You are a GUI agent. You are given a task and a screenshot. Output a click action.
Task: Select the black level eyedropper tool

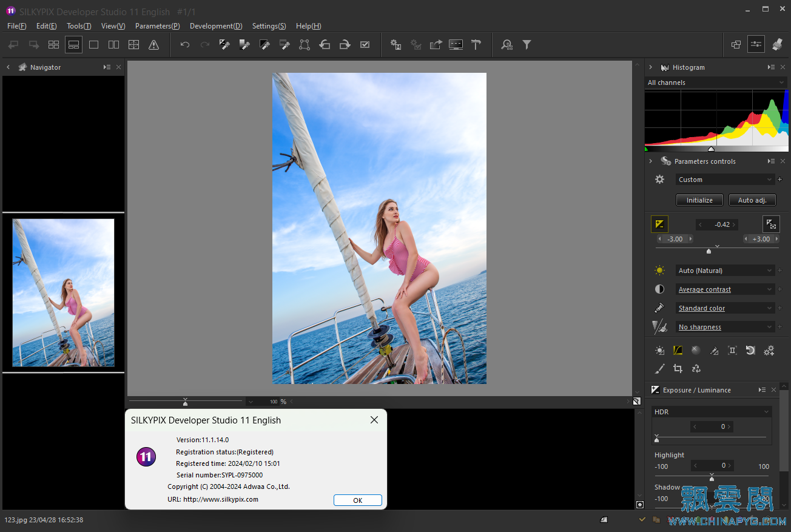264,44
